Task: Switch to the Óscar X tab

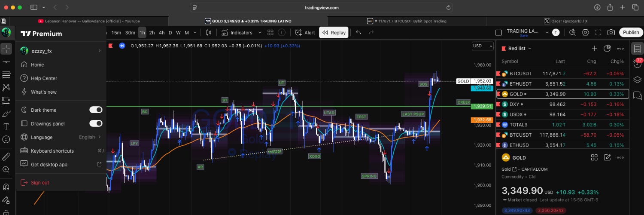Action: pos(565,21)
